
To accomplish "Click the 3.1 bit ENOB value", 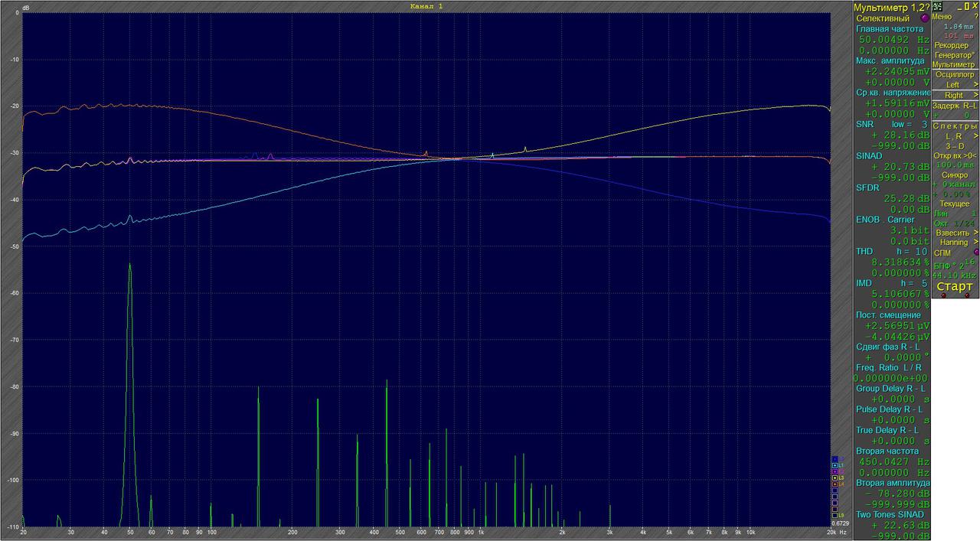I will (x=910, y=230).
